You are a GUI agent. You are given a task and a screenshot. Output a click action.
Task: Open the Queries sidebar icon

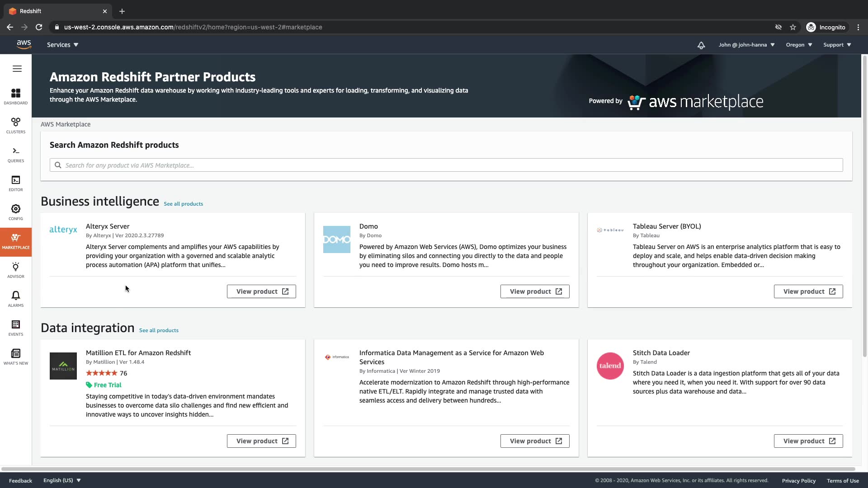16,154
